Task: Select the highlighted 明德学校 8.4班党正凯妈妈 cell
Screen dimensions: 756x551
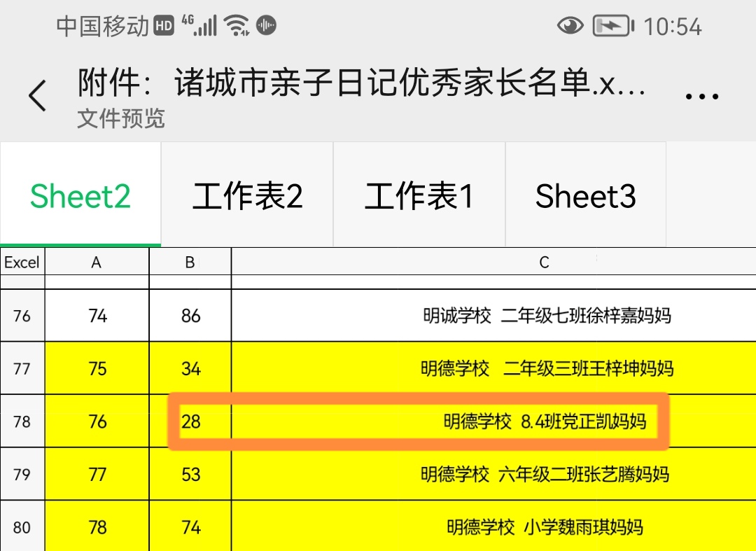Action: (x=545, y=421)
